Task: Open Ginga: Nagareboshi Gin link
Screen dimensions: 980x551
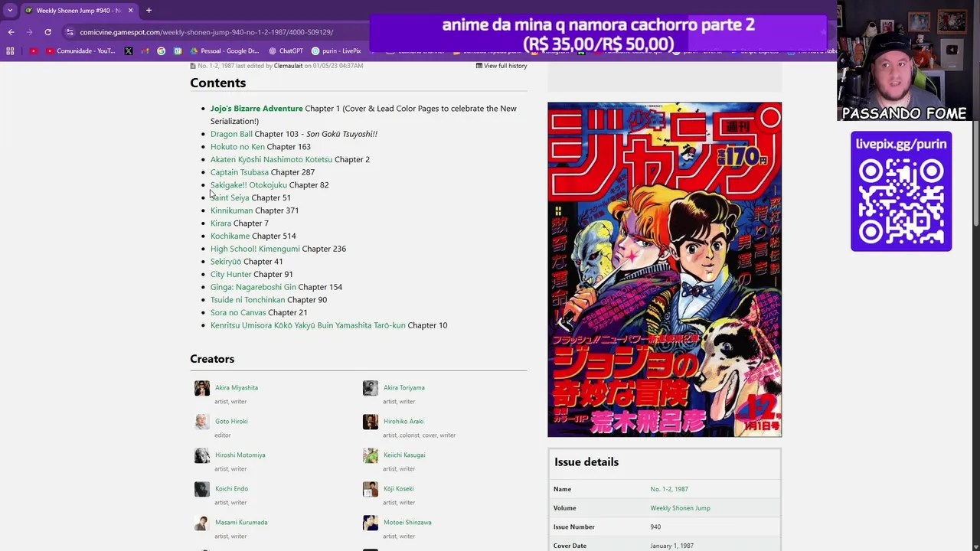Action: (253, 287)
